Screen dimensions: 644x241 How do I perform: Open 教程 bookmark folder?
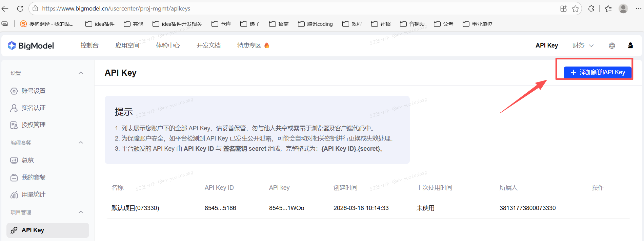point(352,24)
